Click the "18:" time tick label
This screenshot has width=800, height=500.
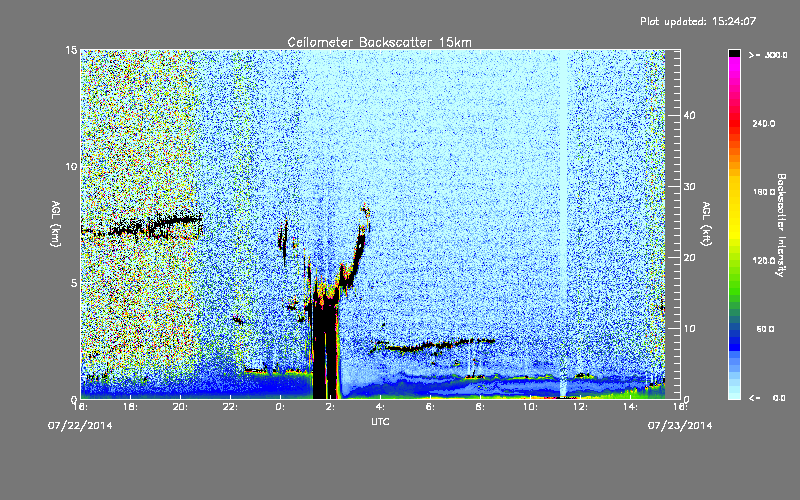[131, 407]
